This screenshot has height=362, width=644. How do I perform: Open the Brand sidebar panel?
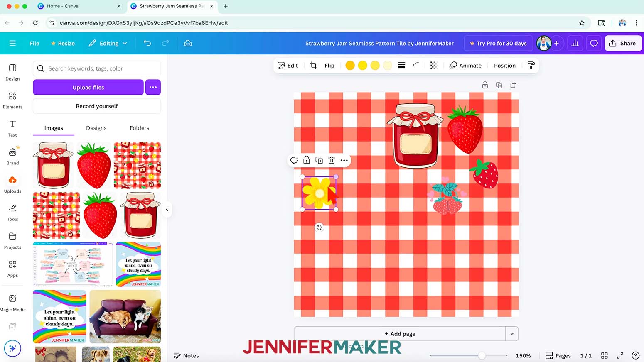[x=12, y=157]
